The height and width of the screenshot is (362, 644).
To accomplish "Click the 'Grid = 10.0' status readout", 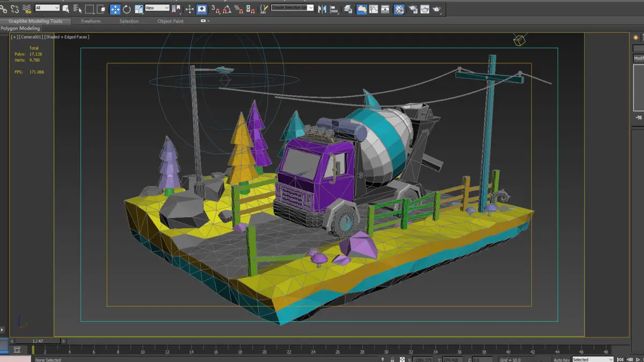I will [510, 360].
